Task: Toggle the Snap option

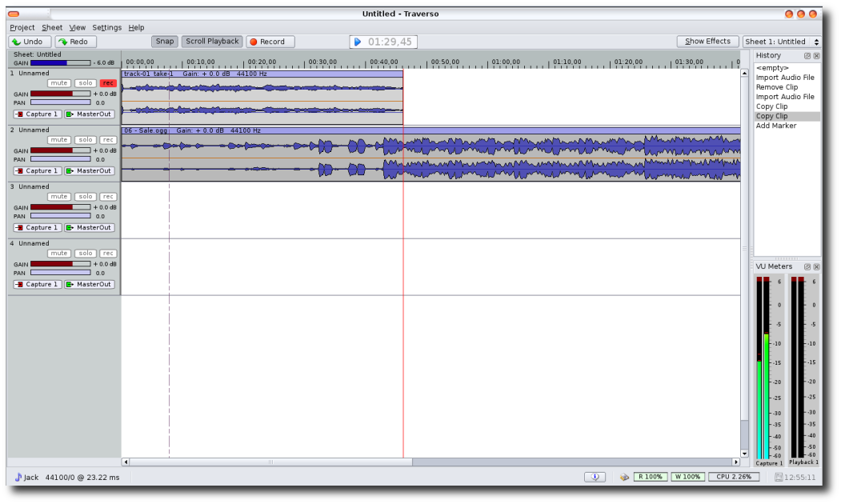Action: 165,42
